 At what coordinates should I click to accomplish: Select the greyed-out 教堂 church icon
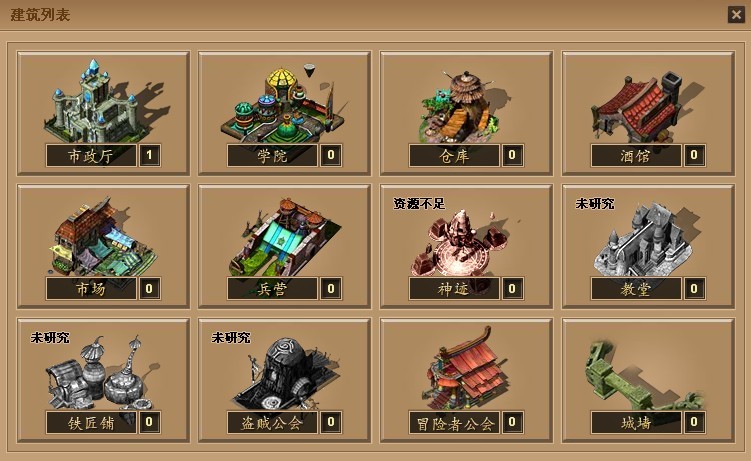tap(643, 239)
